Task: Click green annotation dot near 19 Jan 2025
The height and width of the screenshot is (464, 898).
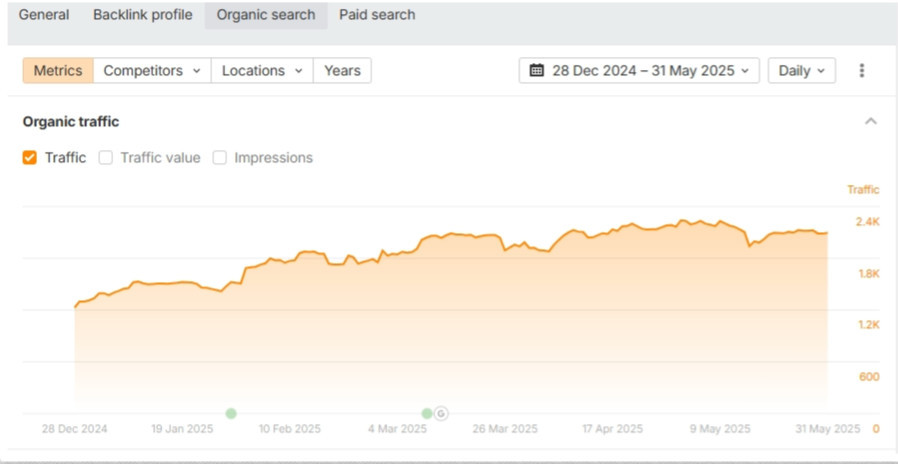Action: click(x=231, y=413)
